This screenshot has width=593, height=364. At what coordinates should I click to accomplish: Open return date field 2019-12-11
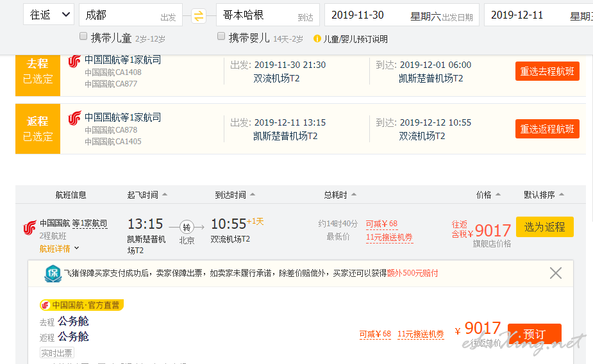539,15
